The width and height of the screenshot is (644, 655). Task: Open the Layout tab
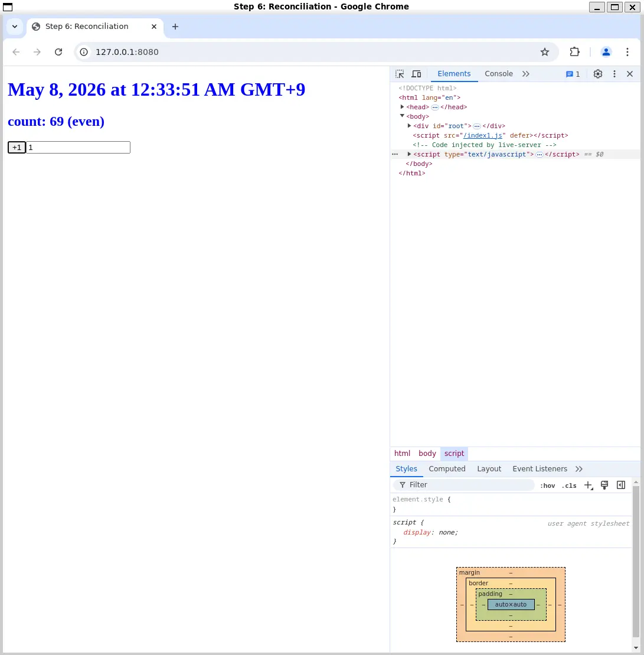tap(489, 469)
